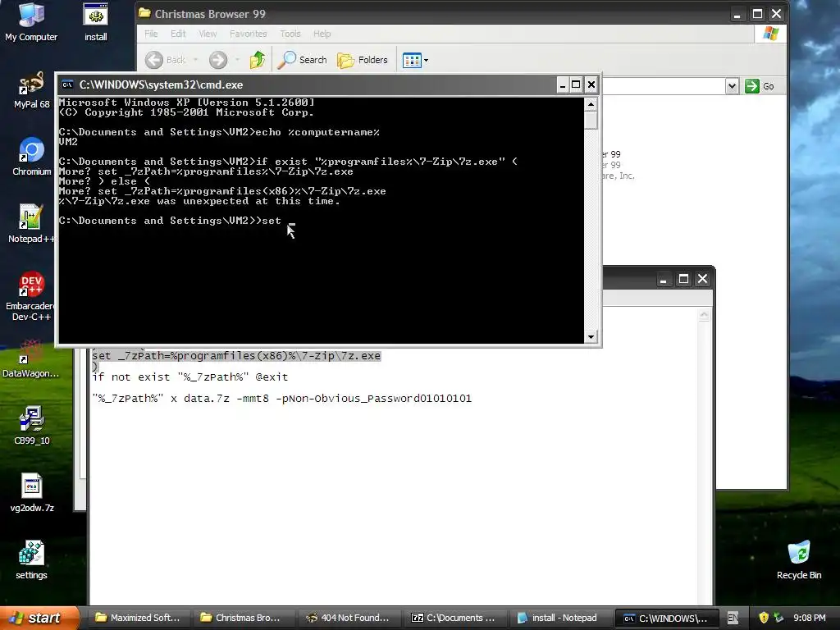The width and height of the screenshot is (840, 630).
Task: Click the network tray icon
Action: (778, 618)
